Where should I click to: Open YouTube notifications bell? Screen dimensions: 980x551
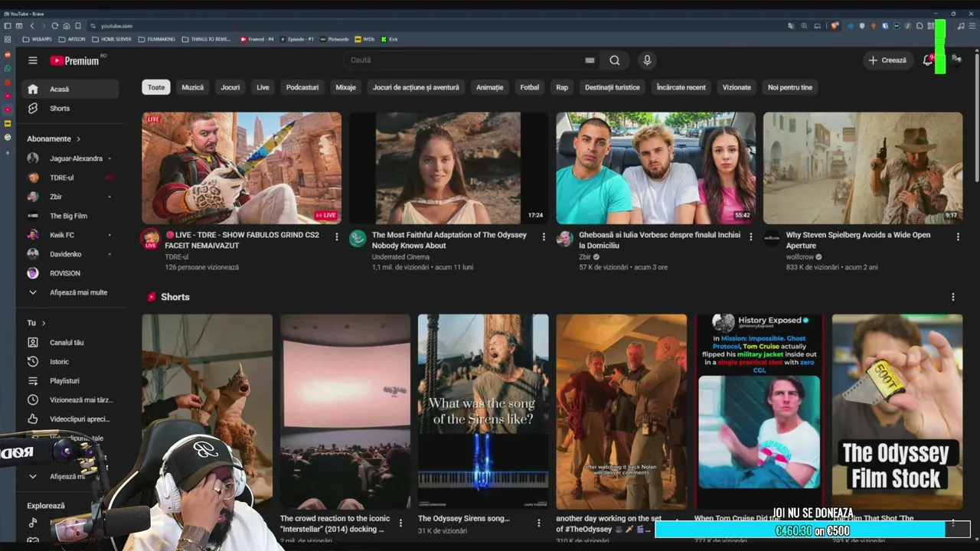coord(927,60)
